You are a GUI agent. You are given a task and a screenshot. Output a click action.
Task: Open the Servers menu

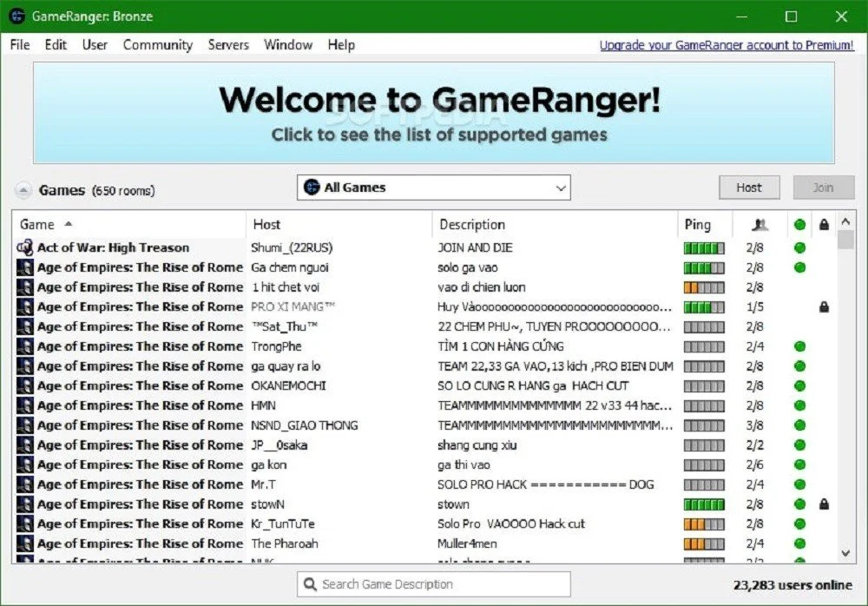tap(228, 45)
